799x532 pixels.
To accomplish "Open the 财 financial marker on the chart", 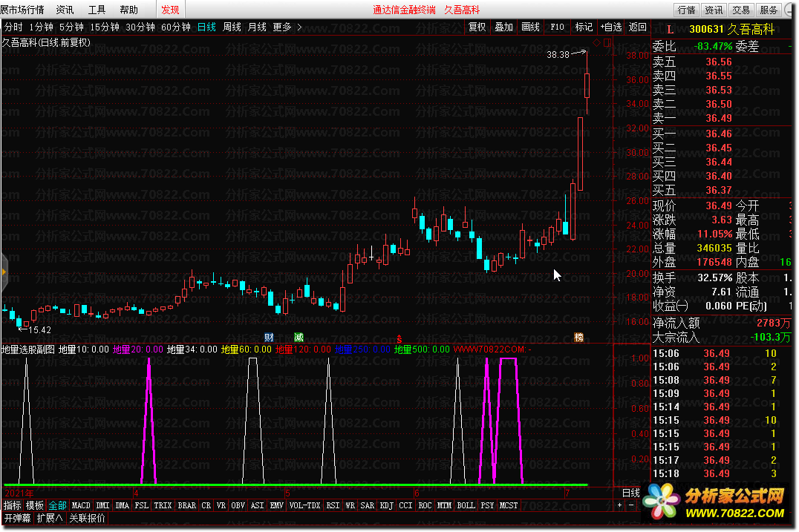I will tap(269, 337).
